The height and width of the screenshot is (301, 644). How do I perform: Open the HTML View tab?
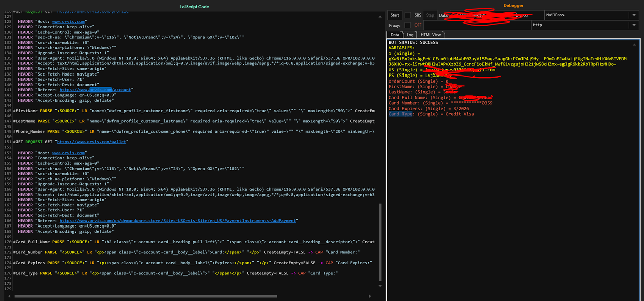pyautogui.click(x=431, y=35)
